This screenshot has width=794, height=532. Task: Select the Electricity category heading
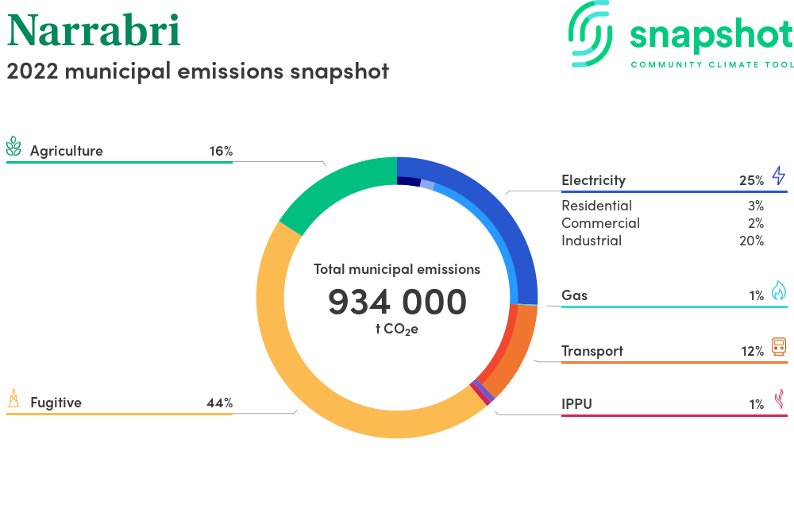[593, 180]
